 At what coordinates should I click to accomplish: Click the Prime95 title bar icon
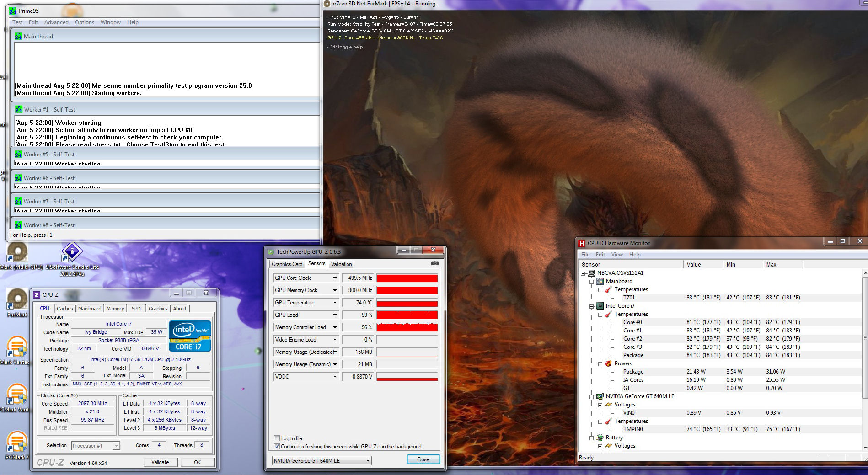coord(13,11)
